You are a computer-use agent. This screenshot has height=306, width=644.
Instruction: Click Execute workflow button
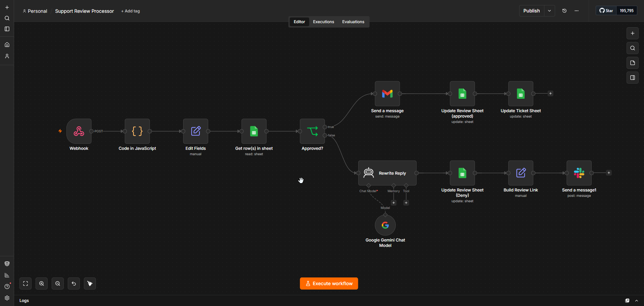click(329, 283)
